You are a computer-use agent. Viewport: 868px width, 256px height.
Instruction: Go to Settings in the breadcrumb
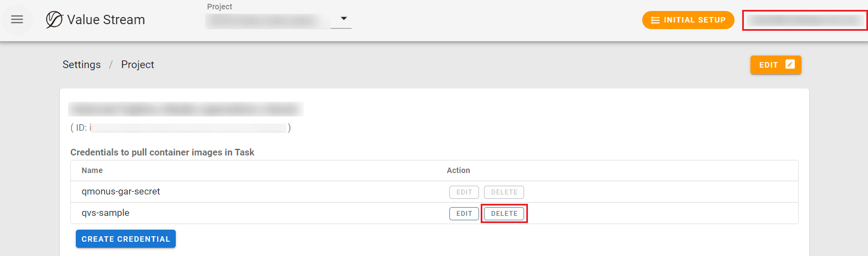[x=81, y=65]
